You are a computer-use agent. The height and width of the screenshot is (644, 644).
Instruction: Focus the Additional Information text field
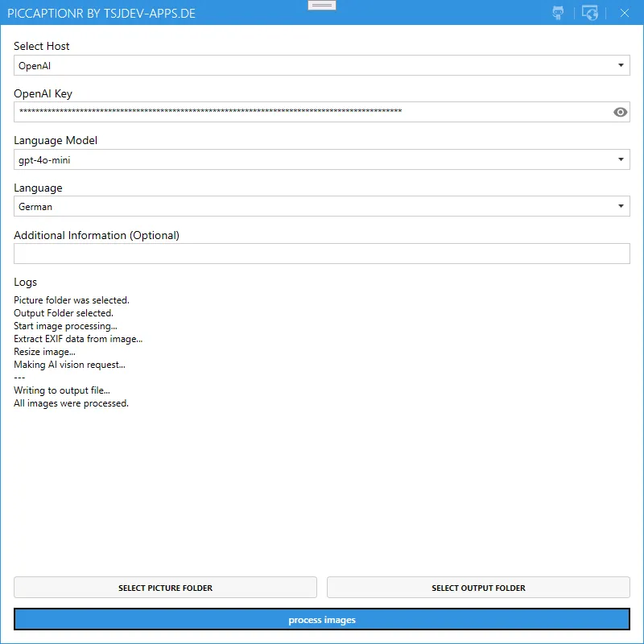tap(321, 254)
